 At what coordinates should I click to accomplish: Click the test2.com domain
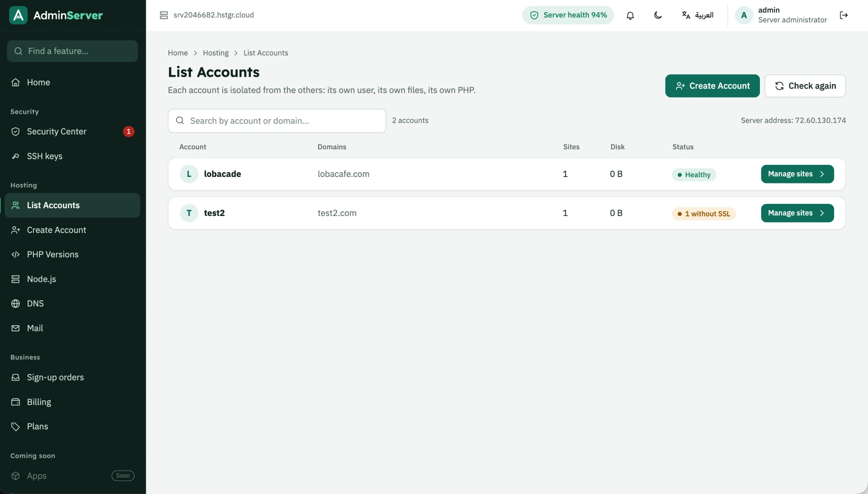click(x=337, y=213)
